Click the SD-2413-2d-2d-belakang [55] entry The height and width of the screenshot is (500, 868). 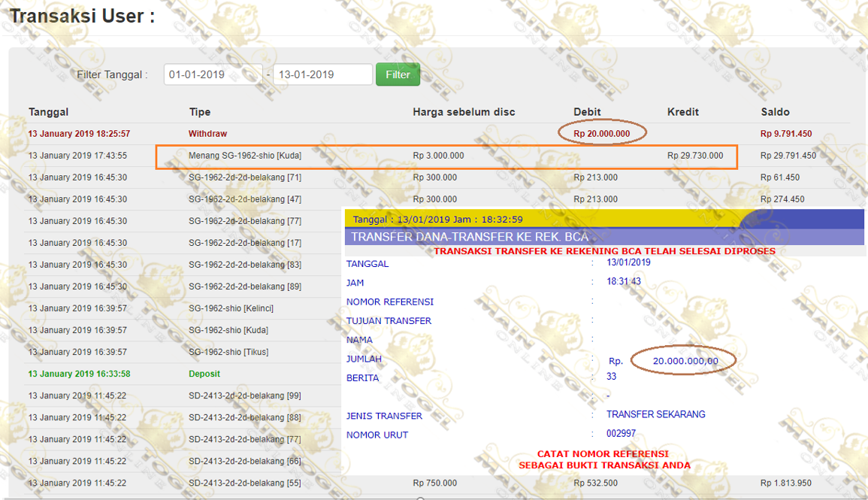(x=245, y=483)
